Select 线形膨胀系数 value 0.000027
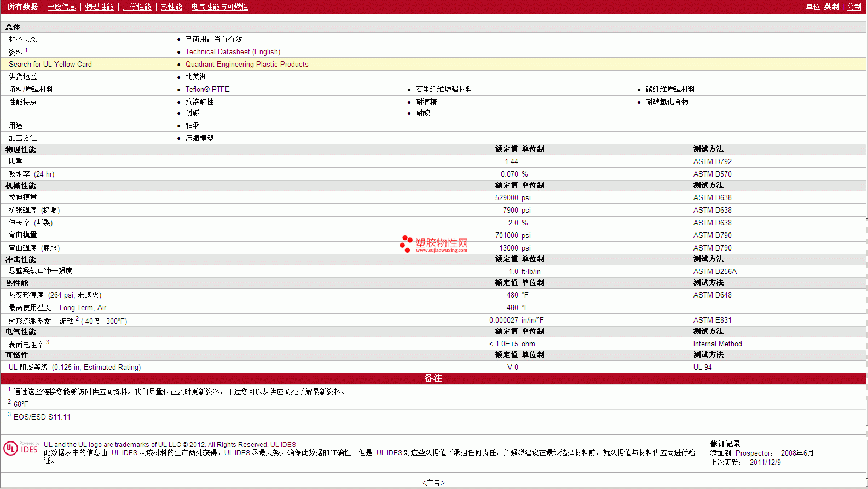The image size is (868, 489). point(504,321)
